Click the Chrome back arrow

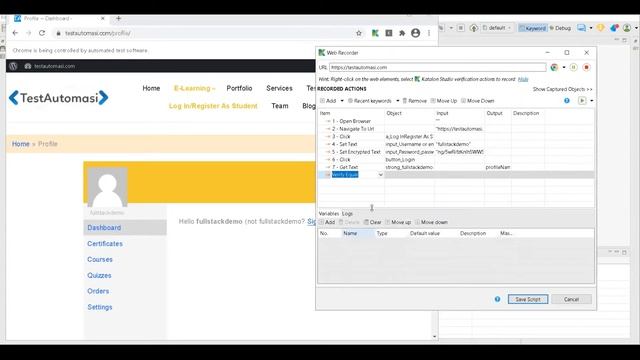[15, 33]
